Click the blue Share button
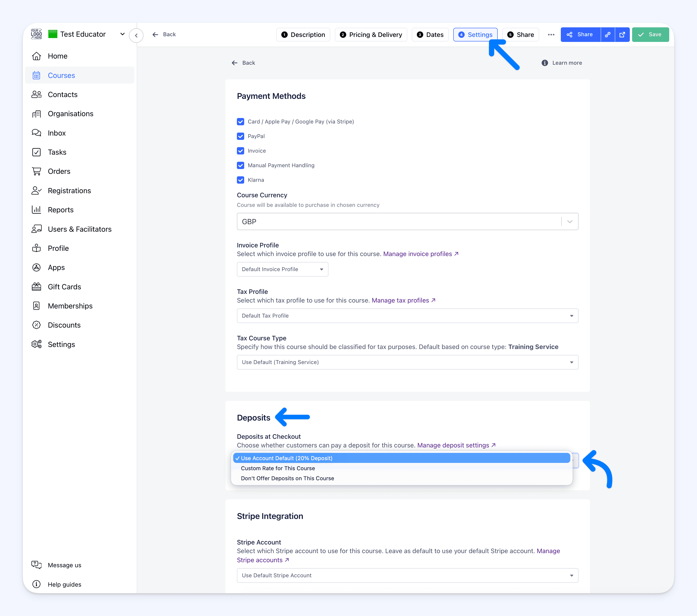Screen dimensions: 697x616 580,34
